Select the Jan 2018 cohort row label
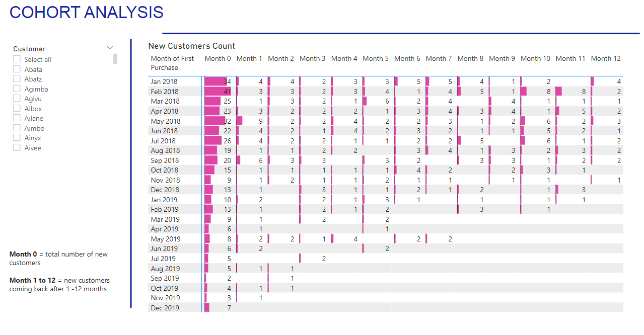This screenshot has height=335, width=644. point(164,81)
